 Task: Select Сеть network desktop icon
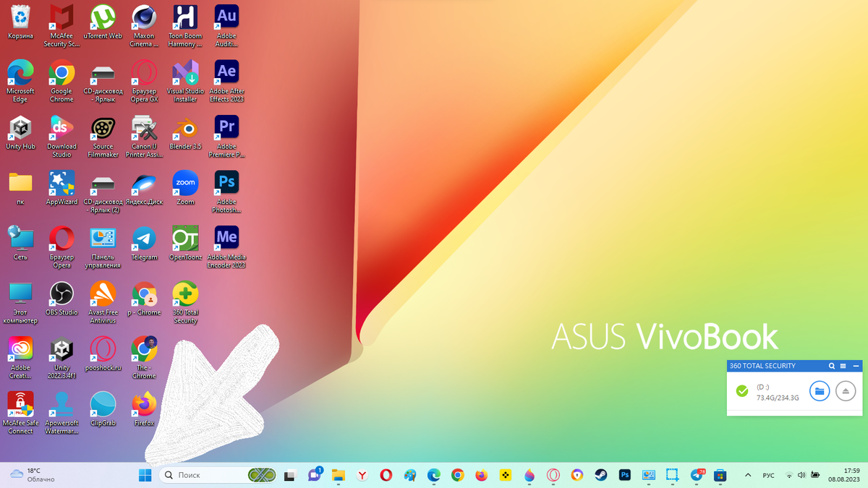[20, 243]
